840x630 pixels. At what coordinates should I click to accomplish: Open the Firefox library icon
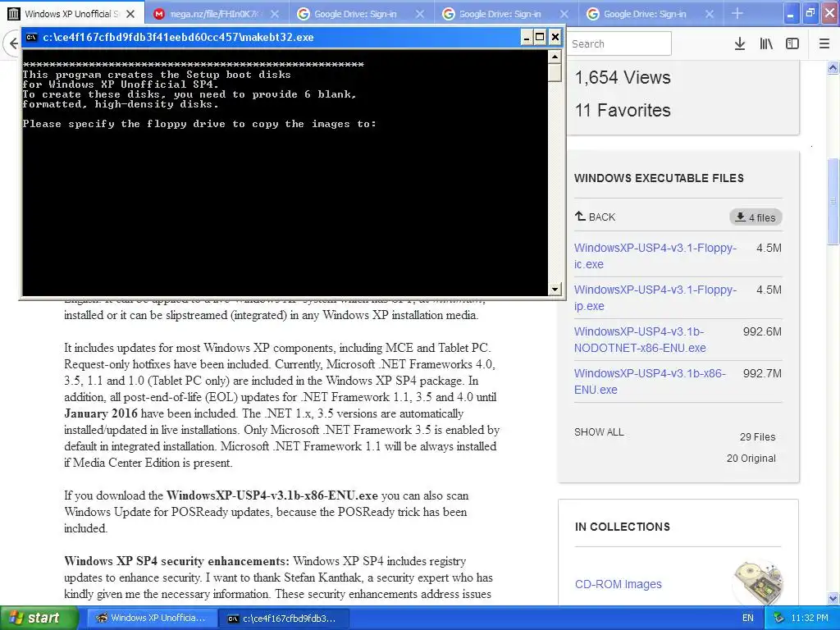(x=766, y=44)
